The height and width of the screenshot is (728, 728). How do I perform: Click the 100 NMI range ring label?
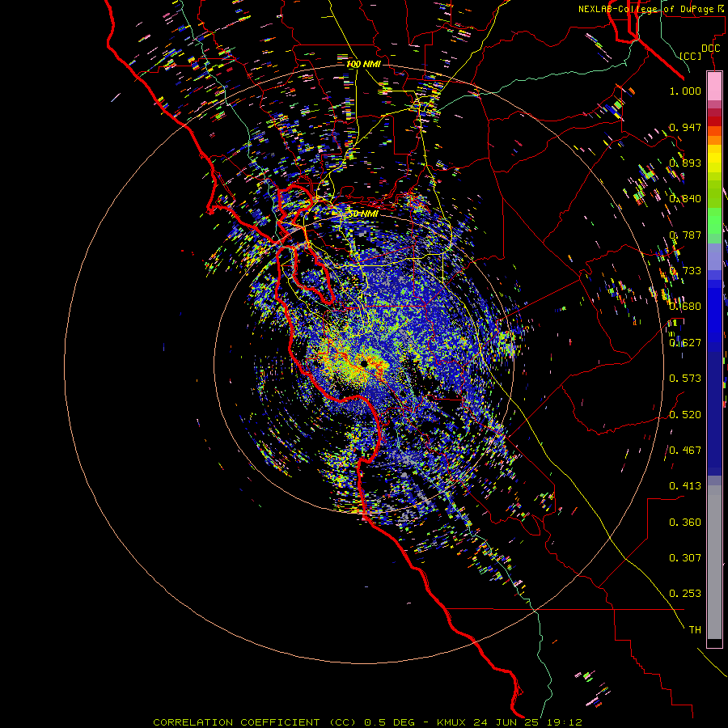363,64
